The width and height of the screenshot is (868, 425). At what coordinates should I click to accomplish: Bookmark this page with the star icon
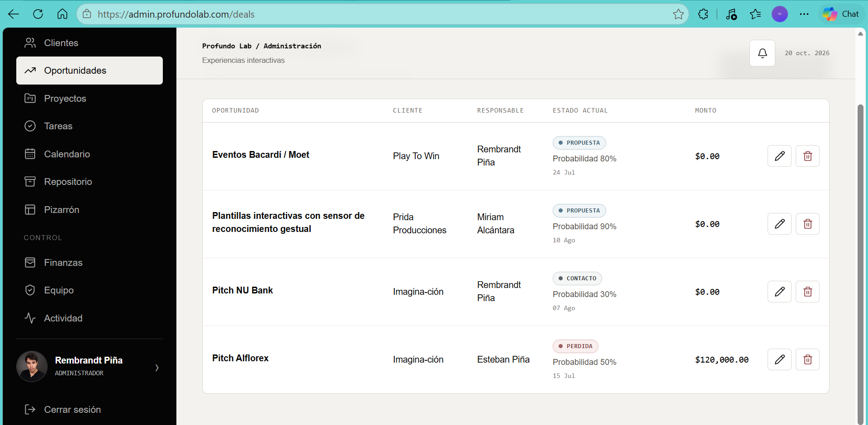[678, 14]
